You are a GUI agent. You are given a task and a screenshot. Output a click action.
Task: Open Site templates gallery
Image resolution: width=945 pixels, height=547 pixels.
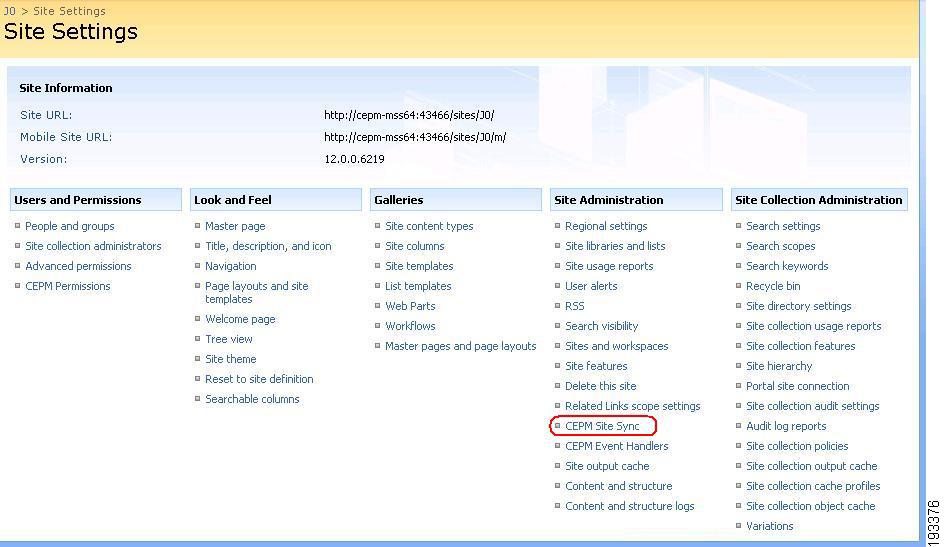(419, 266)
